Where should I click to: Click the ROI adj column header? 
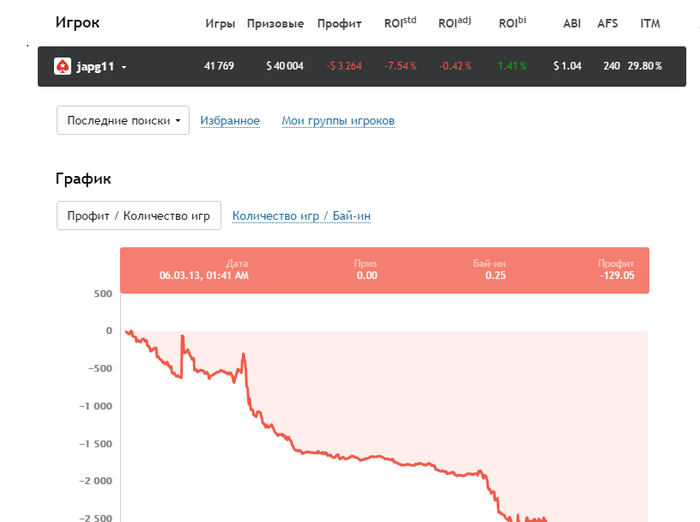pos(455,22)
